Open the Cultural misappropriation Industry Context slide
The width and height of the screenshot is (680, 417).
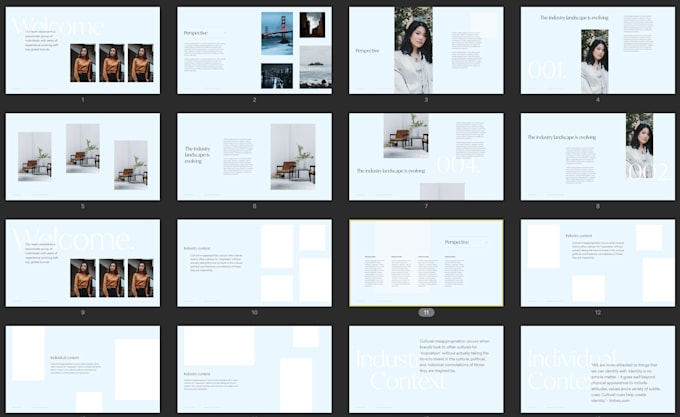pyautogui.click(x=426, y=369)
